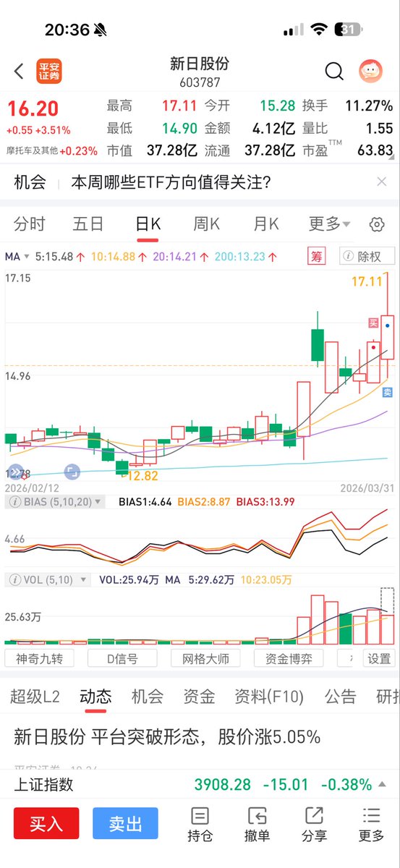Tap the Wi-Fi status icon
The height and width of the screenshot is (868, 400).
[318, 30]
